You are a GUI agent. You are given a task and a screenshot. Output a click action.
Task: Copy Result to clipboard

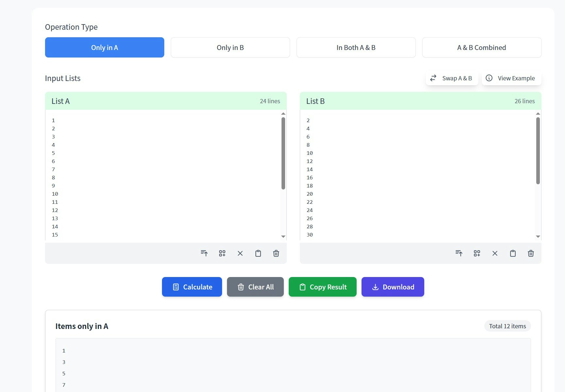point(323,287)
